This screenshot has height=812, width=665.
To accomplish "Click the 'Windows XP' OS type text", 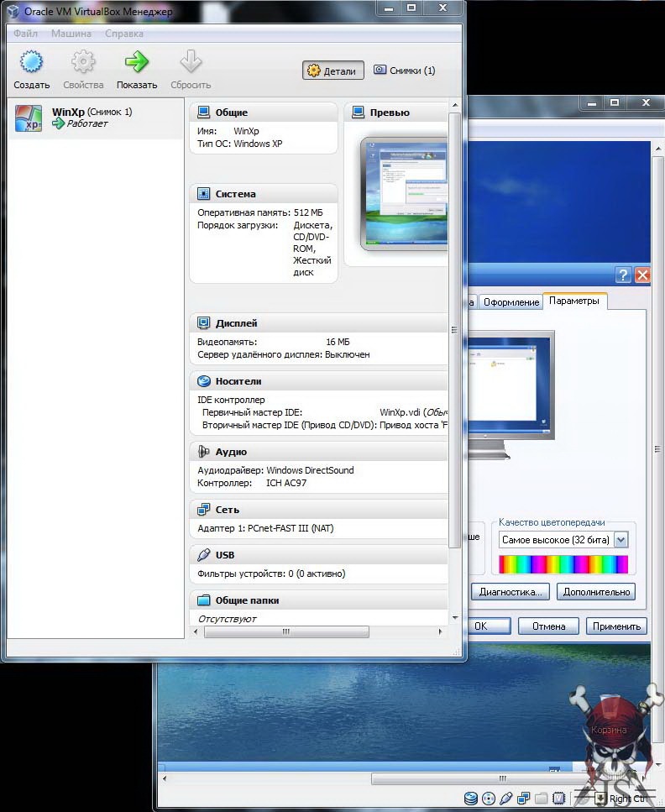I will tap(258, 144).
